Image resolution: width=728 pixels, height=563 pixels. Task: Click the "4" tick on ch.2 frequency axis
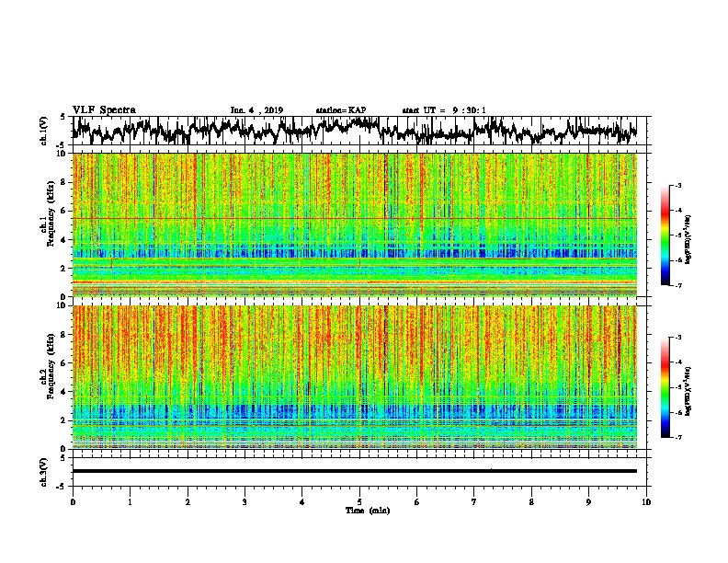point(63,392)
